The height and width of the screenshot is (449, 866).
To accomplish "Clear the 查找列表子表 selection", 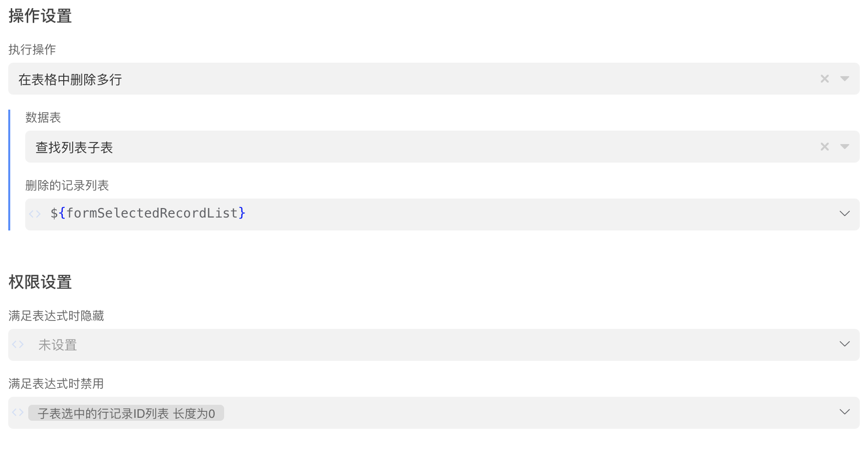I will point(824,147).
